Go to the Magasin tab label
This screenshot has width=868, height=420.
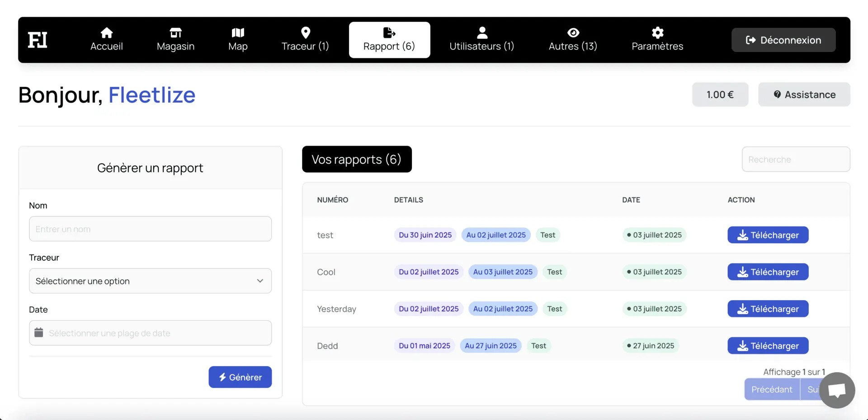tap(175, 46)
